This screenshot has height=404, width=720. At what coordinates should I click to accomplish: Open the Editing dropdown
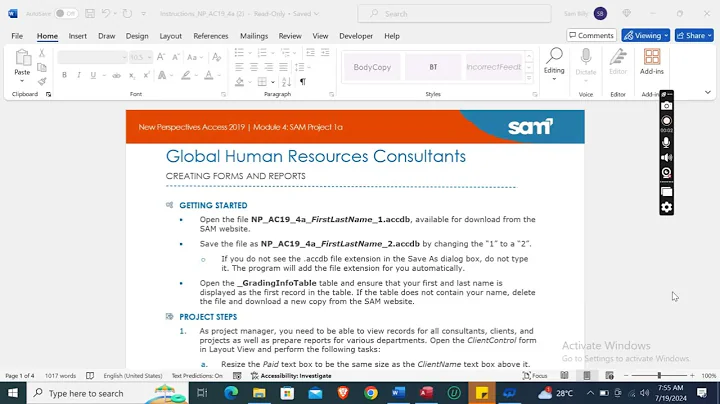(x=554, y=65)
